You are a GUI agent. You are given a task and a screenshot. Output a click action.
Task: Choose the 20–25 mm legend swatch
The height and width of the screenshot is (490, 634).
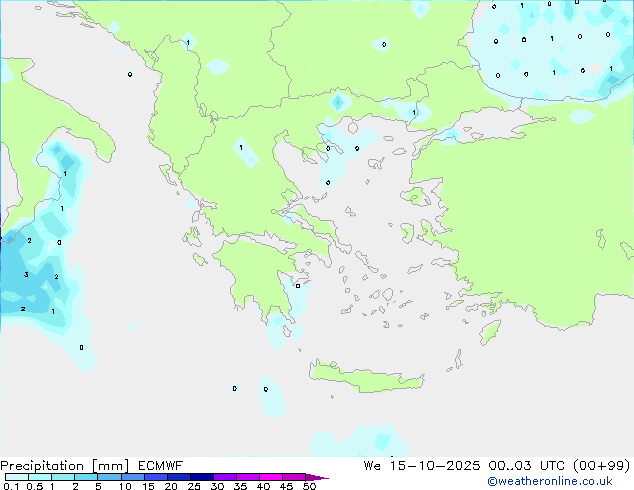178,477
